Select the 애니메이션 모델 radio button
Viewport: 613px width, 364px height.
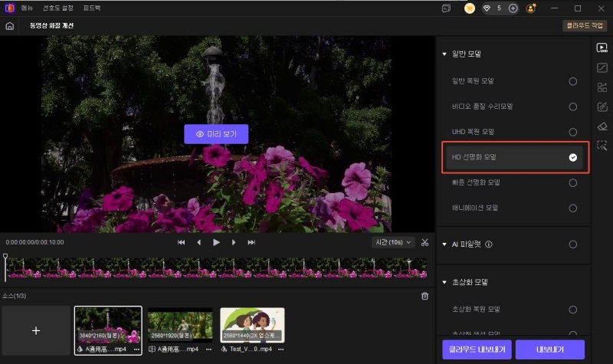(572, 208)
